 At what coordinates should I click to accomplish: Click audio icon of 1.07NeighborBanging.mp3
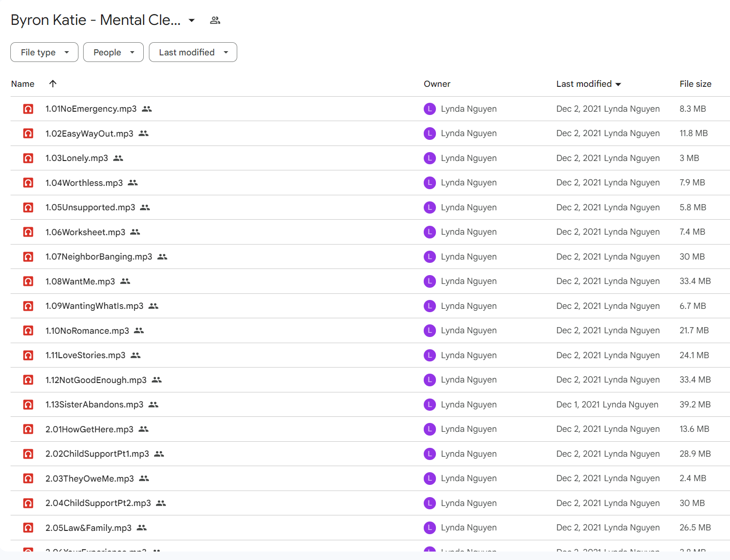tap(28, 257)
